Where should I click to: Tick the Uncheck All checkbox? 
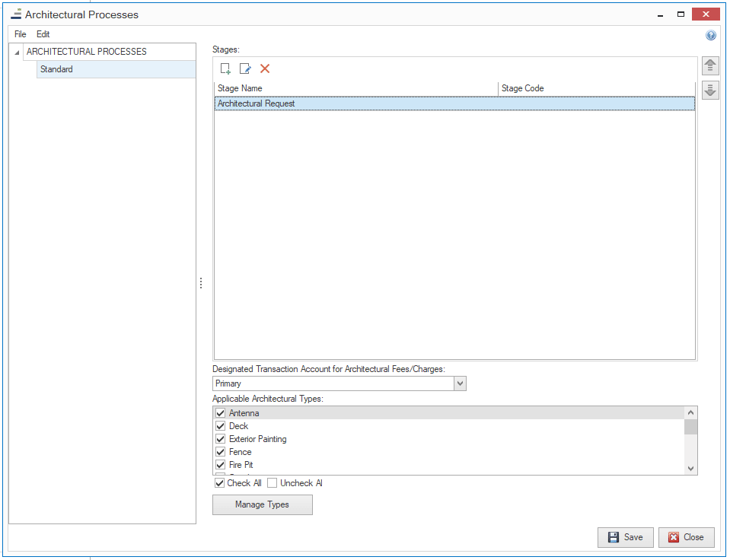click(x=272, y=483)
